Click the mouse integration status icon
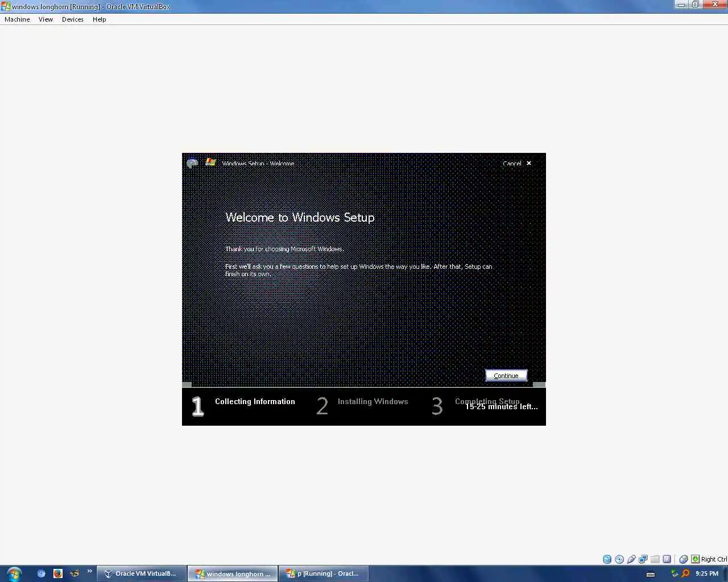 point(684,559)
